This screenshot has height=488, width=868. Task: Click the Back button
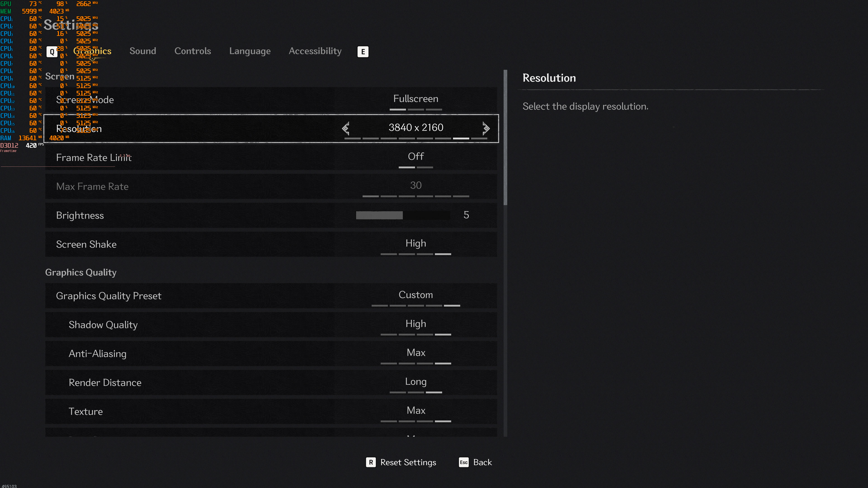pos(482,462)
